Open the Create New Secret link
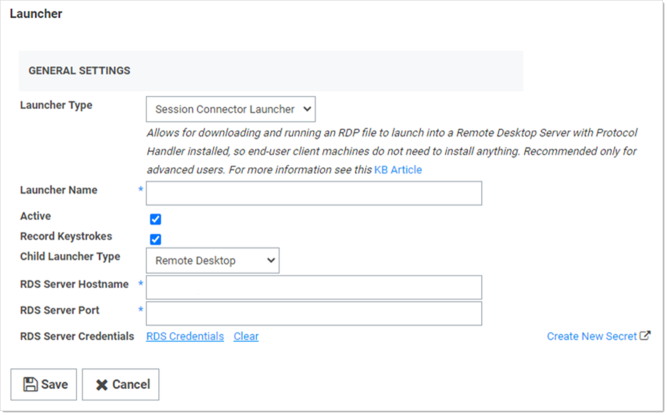Viewport: 667px width, 415px height. [592, 336]
